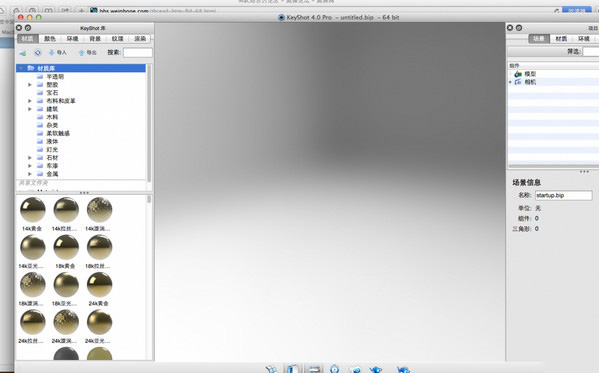The width and height of the screenshot is (599, 373).
Task: Select the 24k黄金 material thumbnail
Action: [99, 285]
